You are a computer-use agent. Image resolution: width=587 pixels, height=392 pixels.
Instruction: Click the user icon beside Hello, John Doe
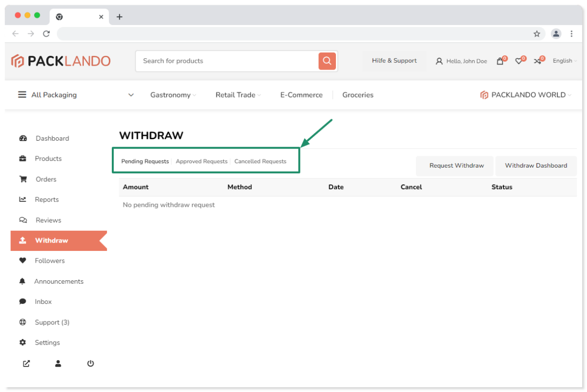(439, 61)
